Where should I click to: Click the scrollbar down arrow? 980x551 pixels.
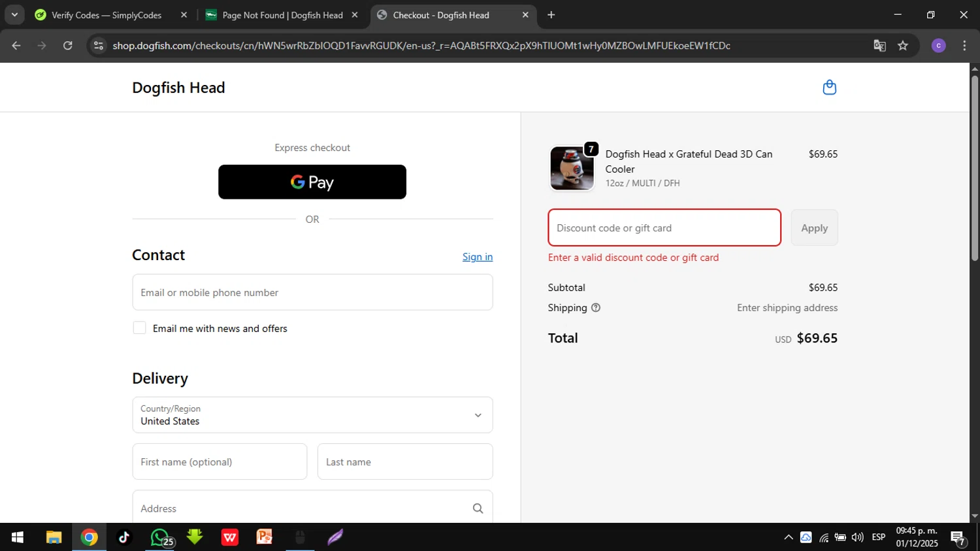tap(975, 516)
